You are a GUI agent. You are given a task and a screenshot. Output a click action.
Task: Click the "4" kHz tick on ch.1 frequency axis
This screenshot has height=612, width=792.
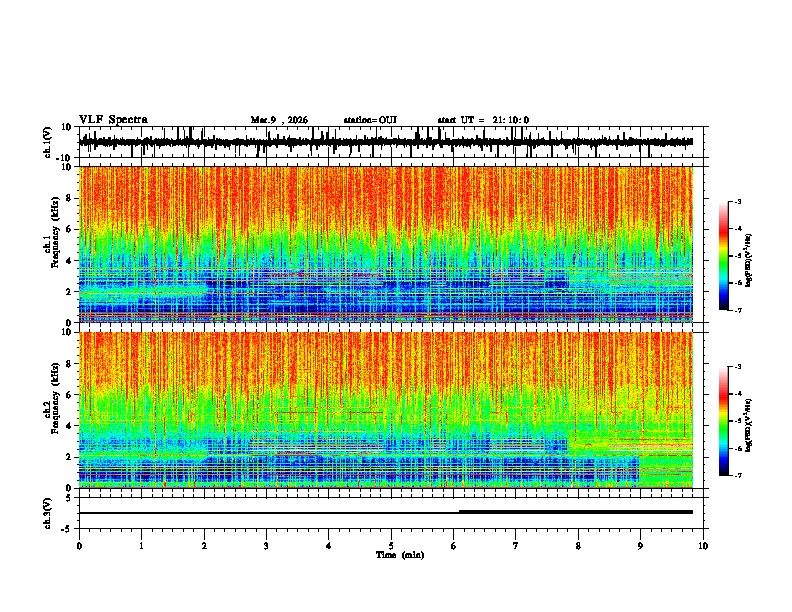coord(69,261)
